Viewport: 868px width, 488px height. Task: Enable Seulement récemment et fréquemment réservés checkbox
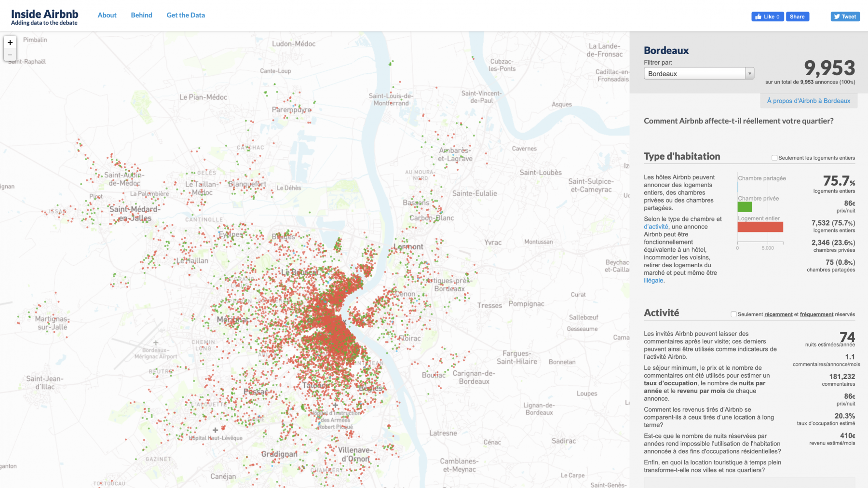[733, 314]
